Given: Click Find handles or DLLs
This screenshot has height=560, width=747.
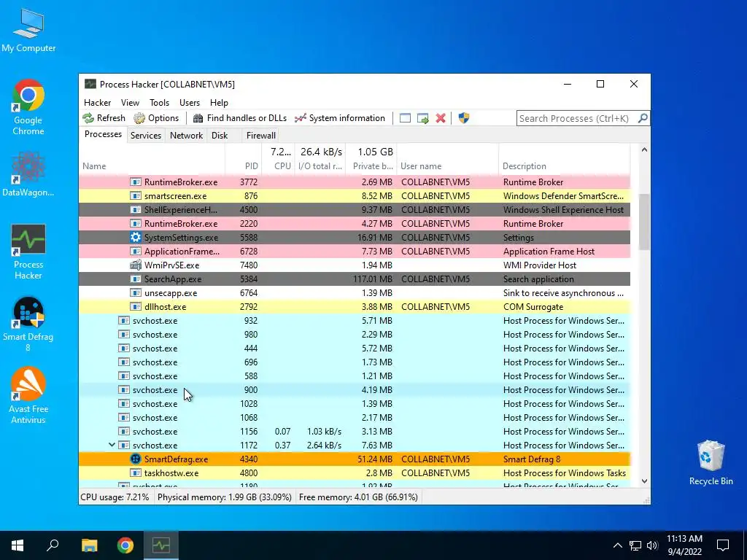Looking at the screenshot, I should (x=241, y=118).
